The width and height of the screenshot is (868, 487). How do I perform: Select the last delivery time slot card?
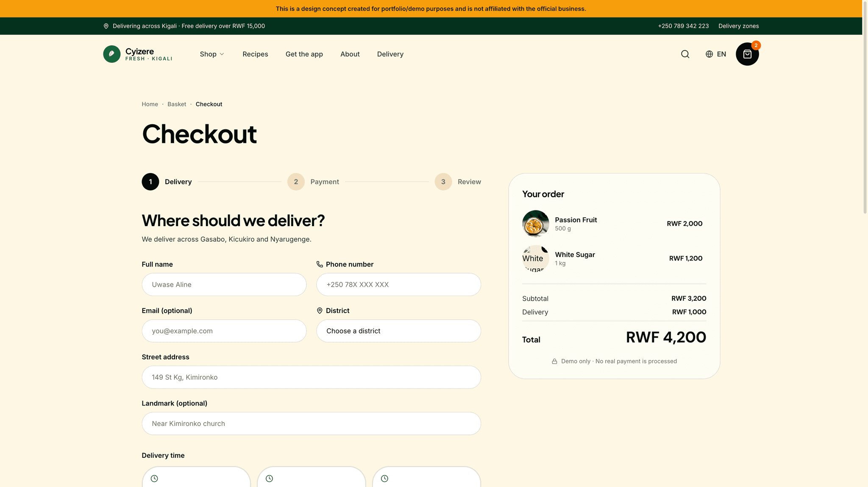(x=427, y=477)
